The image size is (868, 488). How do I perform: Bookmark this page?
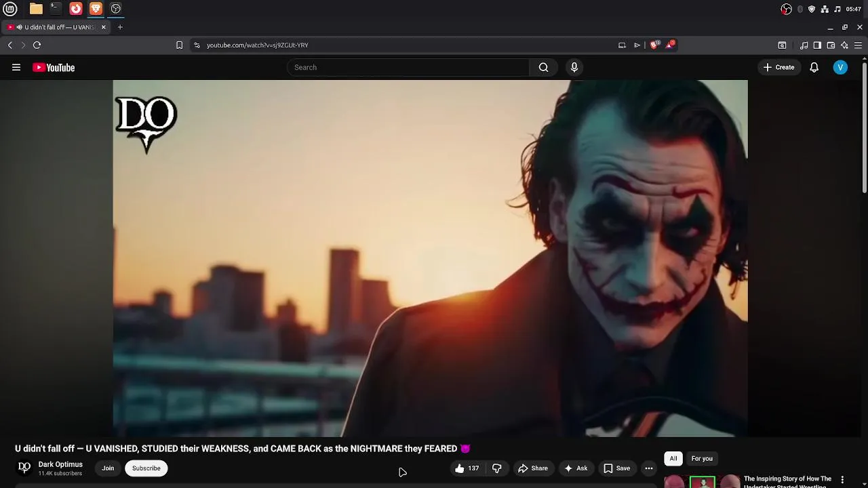point(179,45)
